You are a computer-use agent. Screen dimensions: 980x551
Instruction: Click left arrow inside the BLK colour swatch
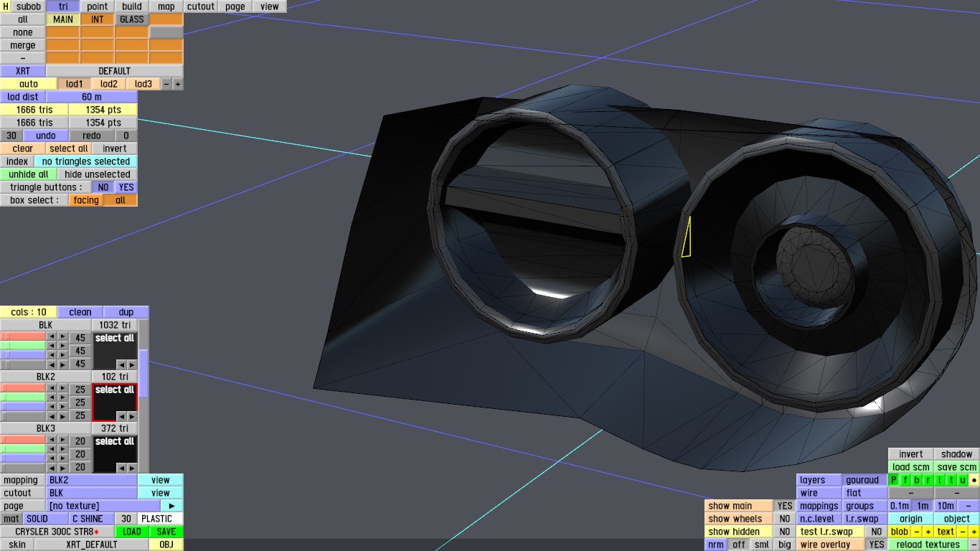pos(121,364)
